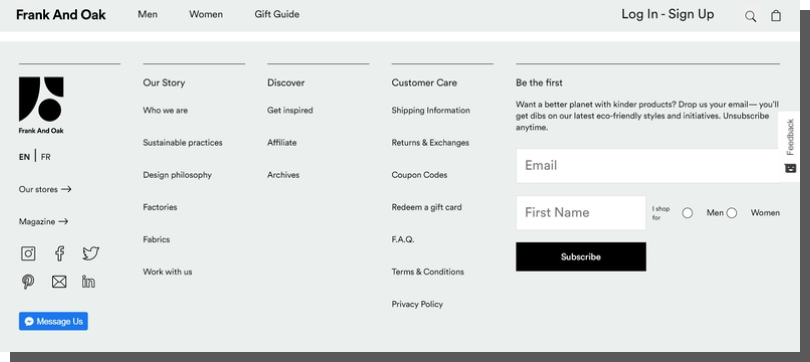This screenshot has width=810, height=362.
Task: Click the black Subscribe button
Action: 581,257
